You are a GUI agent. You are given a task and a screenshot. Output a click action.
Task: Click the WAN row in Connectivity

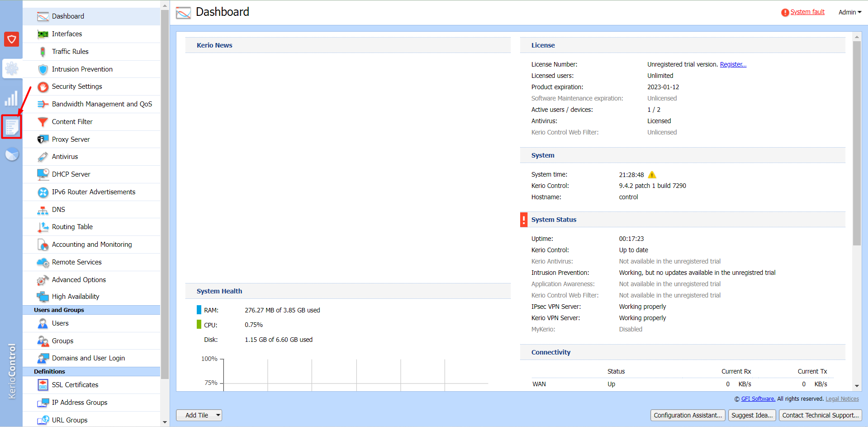click(683, 384)
